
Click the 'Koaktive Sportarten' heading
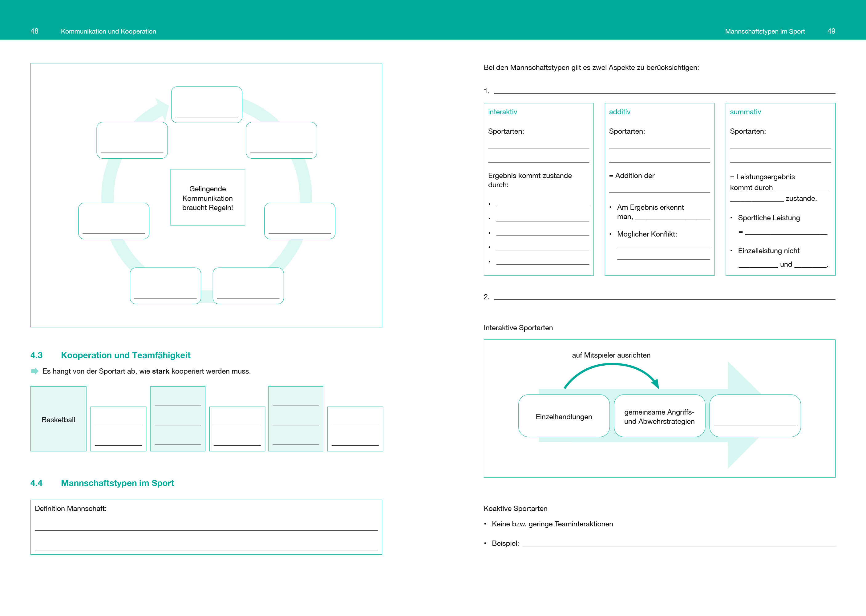coord(515,508)
